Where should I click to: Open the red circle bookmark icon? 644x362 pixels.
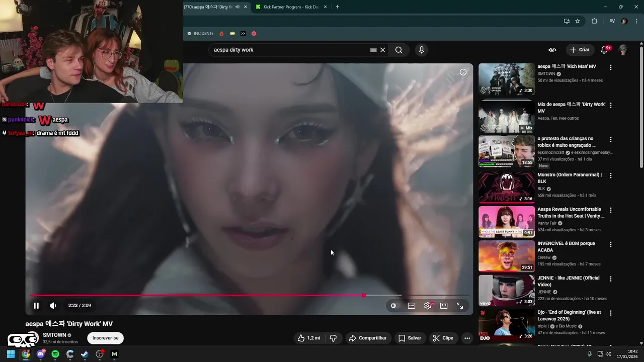click(254, 34)
